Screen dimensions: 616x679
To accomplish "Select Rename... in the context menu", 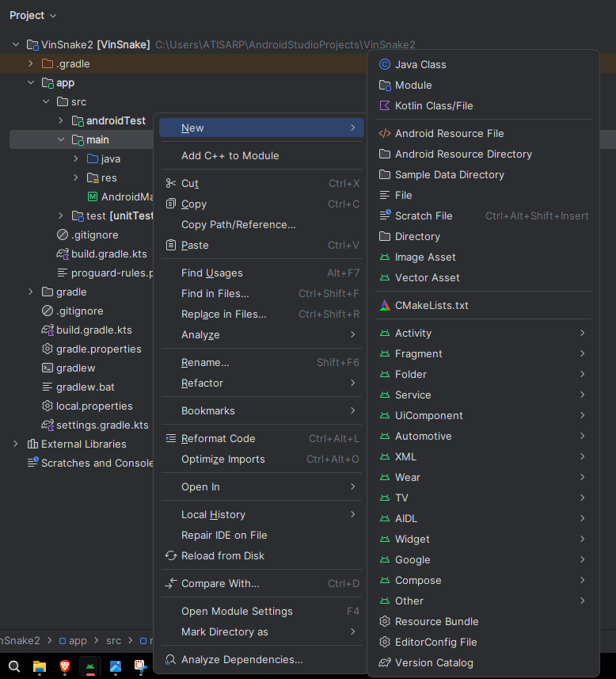I will [205, 362].
